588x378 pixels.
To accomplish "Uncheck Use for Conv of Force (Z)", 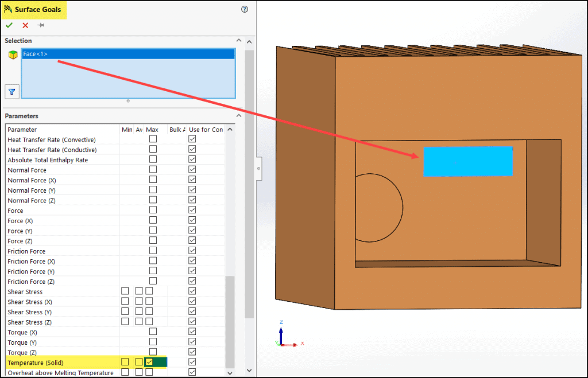I will click(192, 240).
